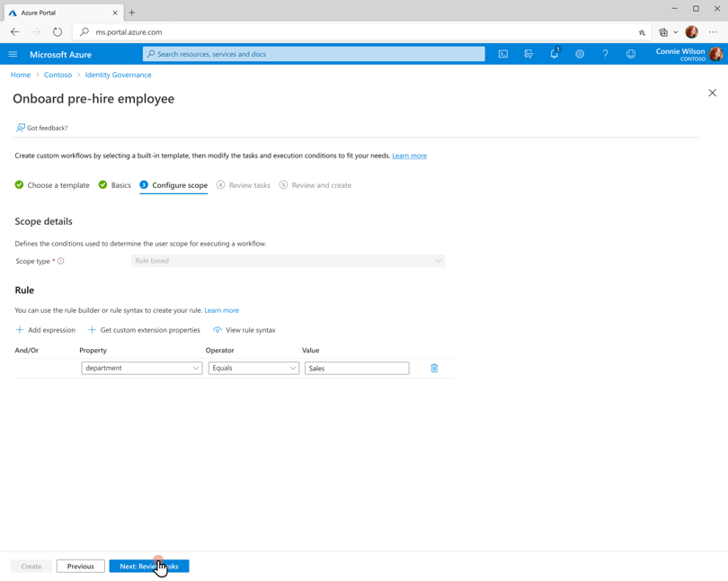This screenshot has width=728, height=581.
Task: Open the rule builder Learn more link
Action: [x=221, y=309]
